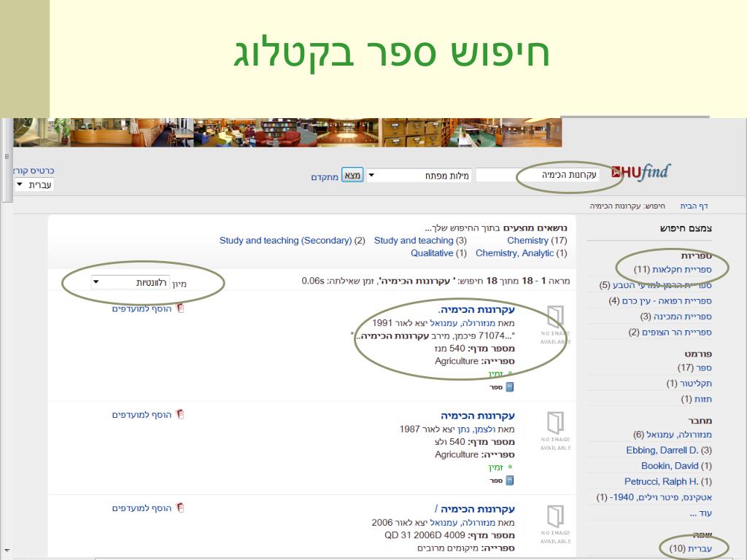Open the כרטיס קורא link
Viewport: 747px width, 560px height.
click(x=34, y=171)
